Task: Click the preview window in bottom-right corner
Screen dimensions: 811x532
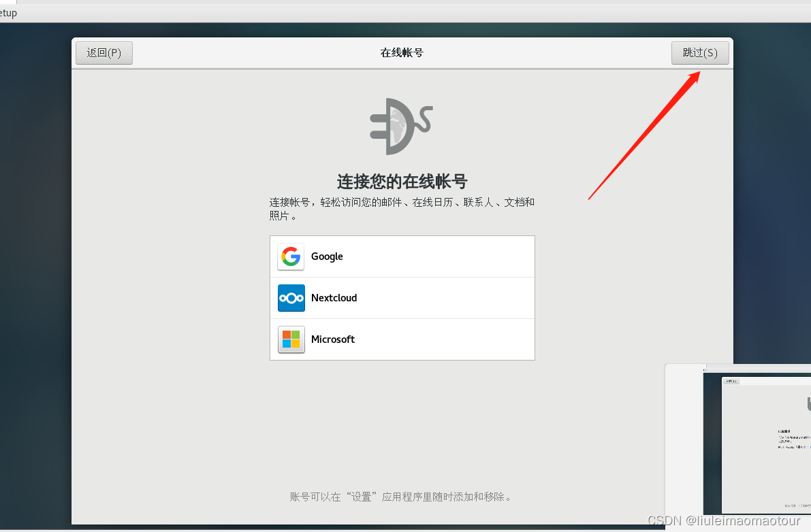Action: coord(763,442)
